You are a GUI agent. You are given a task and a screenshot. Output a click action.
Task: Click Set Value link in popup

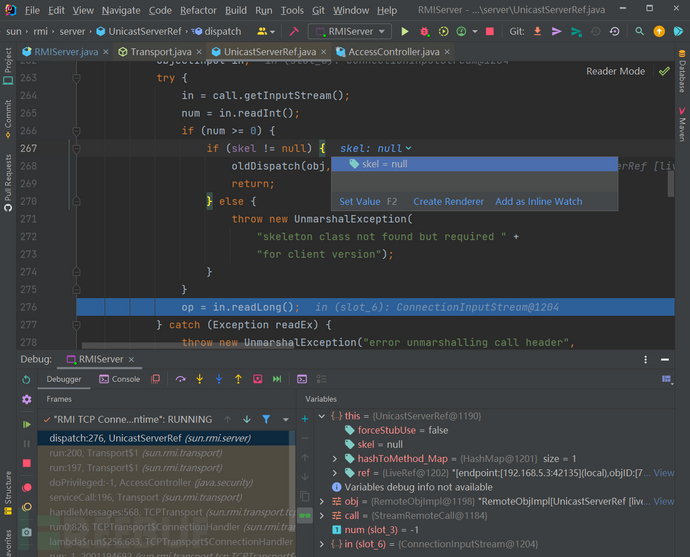coord(360,202)
